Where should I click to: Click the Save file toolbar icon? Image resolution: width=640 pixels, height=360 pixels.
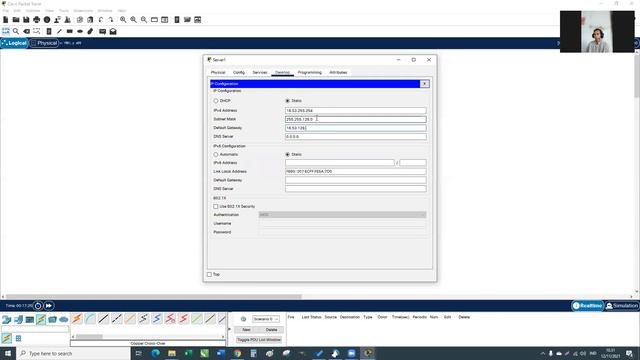pyautogui.click(x=26, y=20)
